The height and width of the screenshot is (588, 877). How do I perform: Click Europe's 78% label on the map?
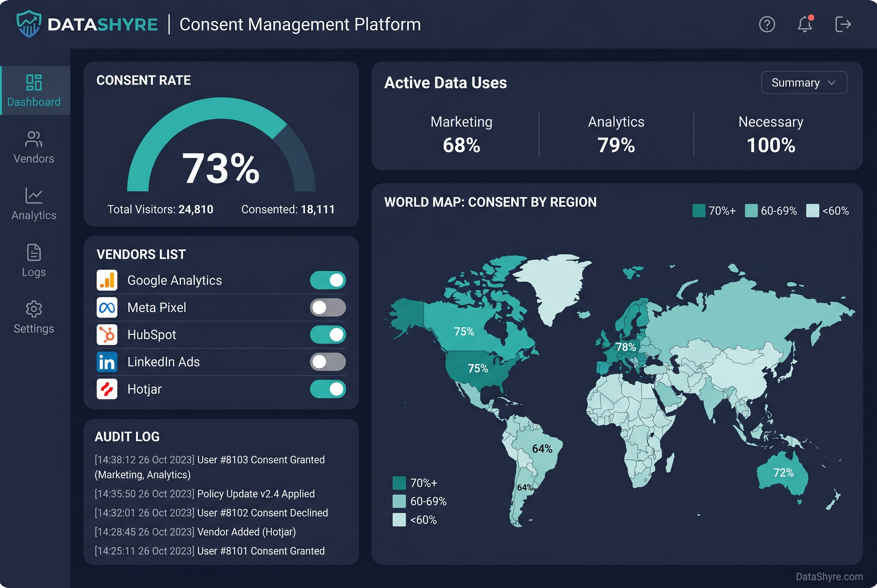point(625,347)
